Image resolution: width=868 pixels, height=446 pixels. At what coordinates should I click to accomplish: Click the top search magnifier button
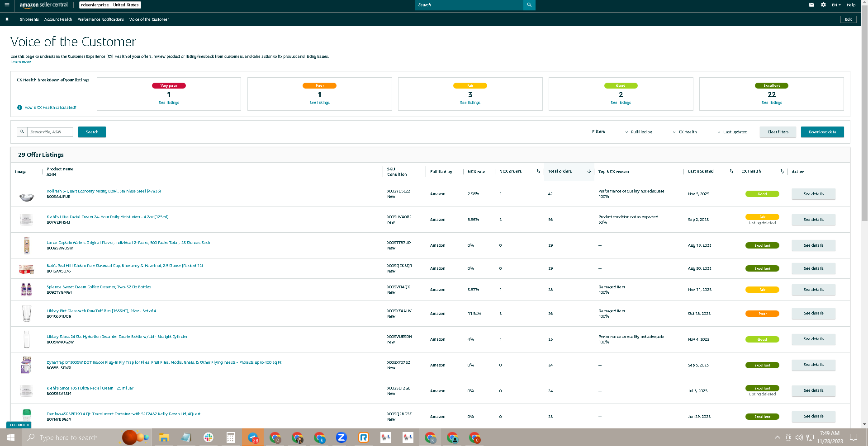coord(529,5)
